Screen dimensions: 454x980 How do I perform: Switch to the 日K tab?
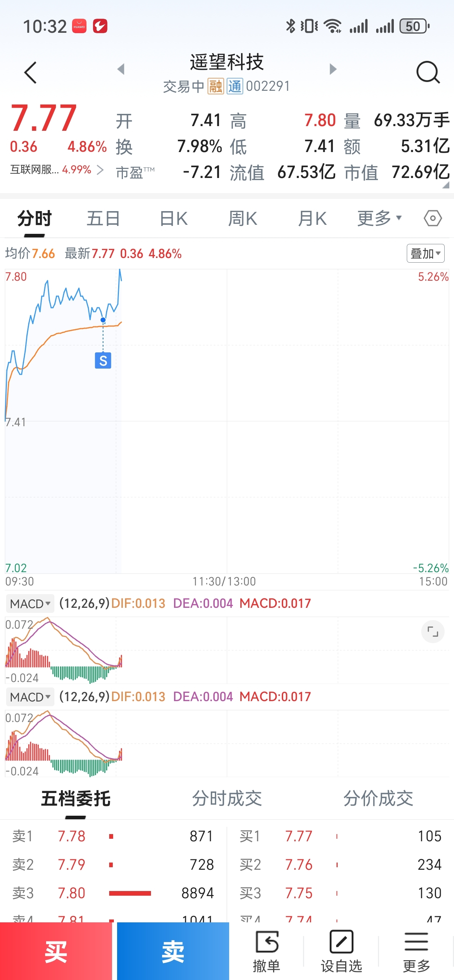click(174, 219)
